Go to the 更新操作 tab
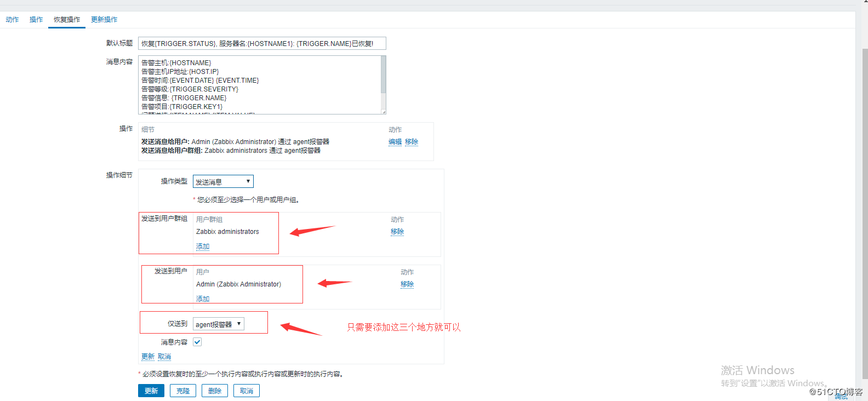 [104, 20]
